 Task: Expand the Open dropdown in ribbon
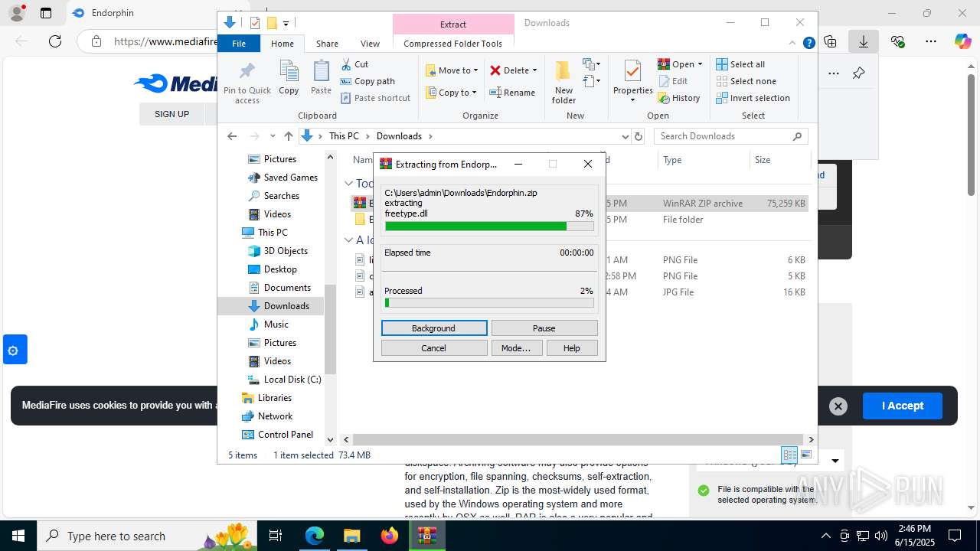click(x=700, y=64)
